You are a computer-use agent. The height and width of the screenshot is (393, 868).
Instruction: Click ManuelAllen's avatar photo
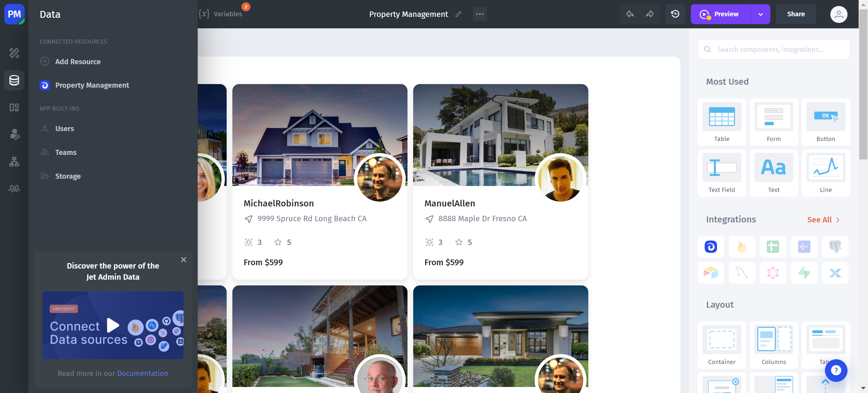[x=561, y=179]
